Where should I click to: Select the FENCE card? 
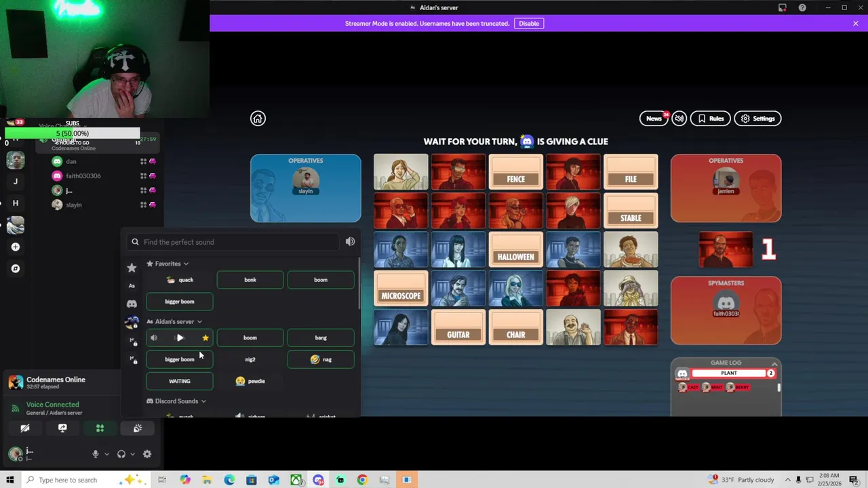[516, 172]
